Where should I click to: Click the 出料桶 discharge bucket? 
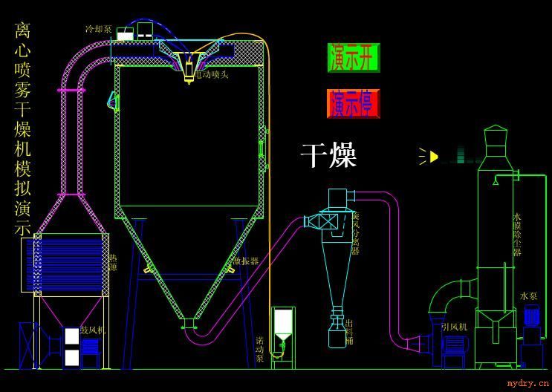336,332
